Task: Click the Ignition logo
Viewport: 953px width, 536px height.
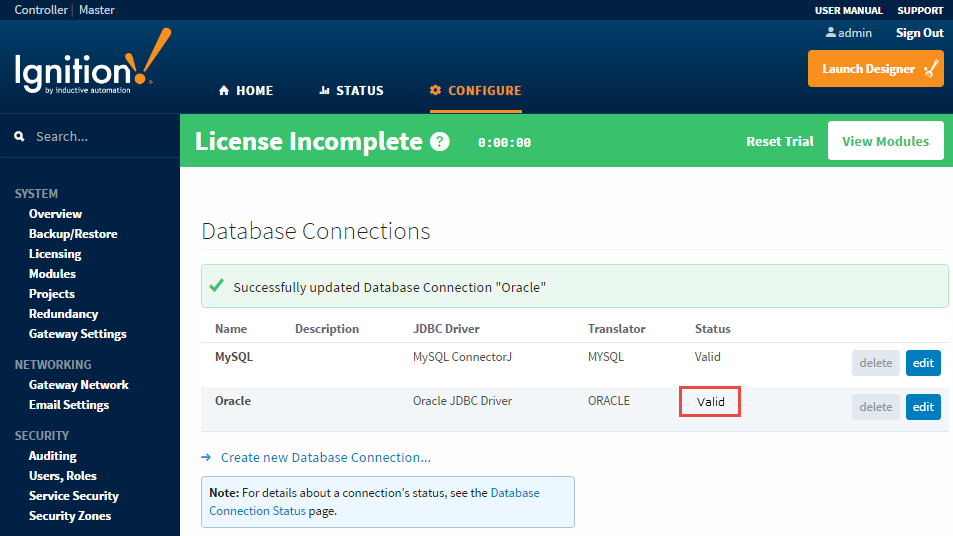Action: 93,61
